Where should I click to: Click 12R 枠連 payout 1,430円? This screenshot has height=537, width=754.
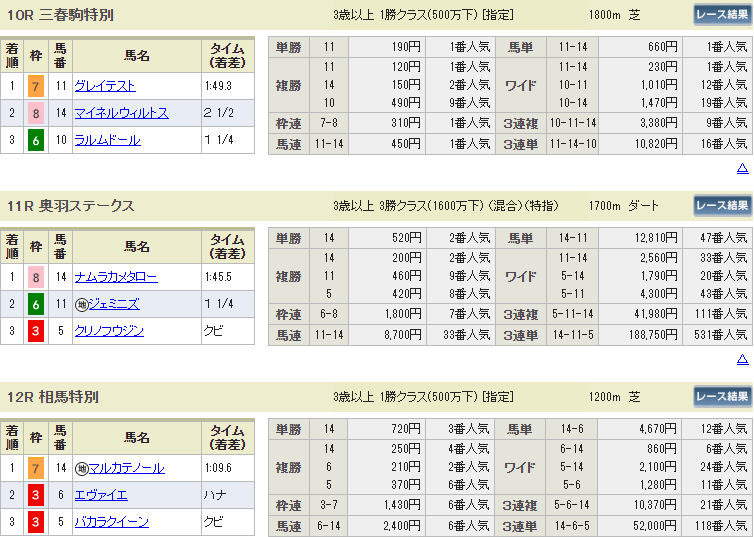coord(402,505)
